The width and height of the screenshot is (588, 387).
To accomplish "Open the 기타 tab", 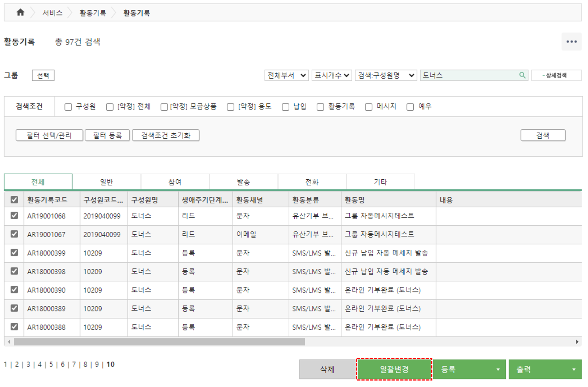I will pos(381,182).
